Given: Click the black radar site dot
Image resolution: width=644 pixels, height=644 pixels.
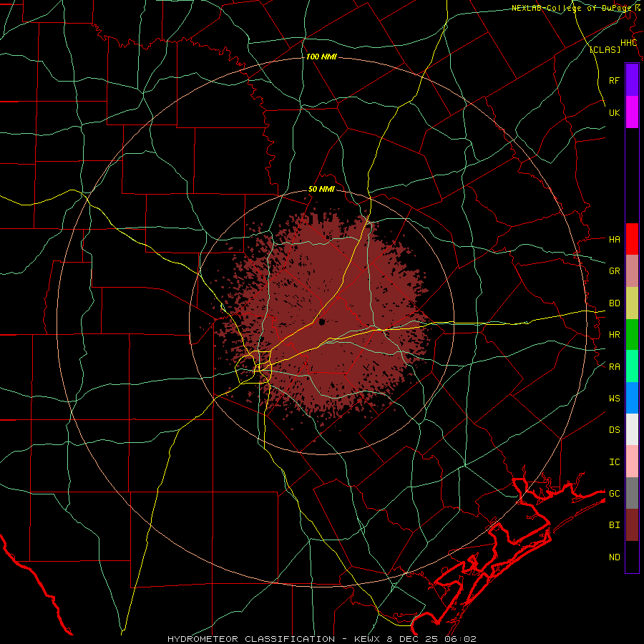Looking at the screenshot, I should [x=321, y=321].
